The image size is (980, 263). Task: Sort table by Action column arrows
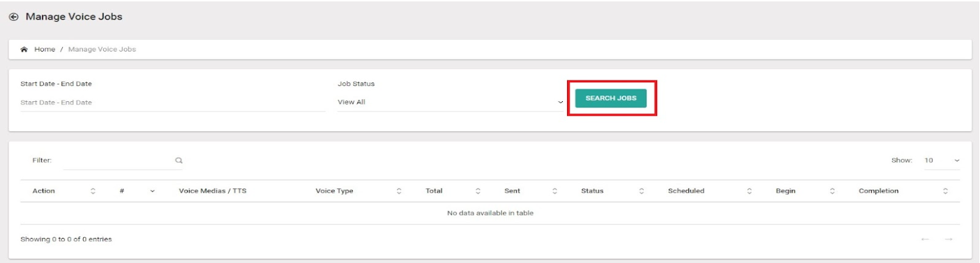(x=93, y=191)
